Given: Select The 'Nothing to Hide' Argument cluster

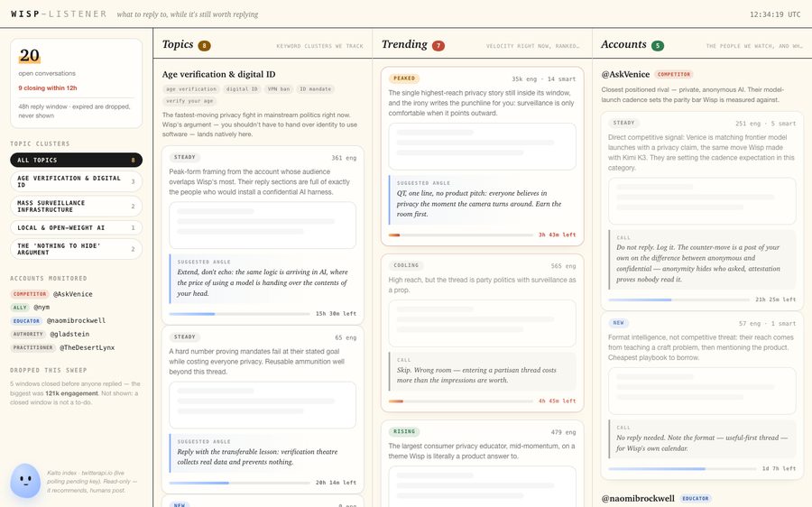Looking at the screenshot, I should tap(76, 249).
